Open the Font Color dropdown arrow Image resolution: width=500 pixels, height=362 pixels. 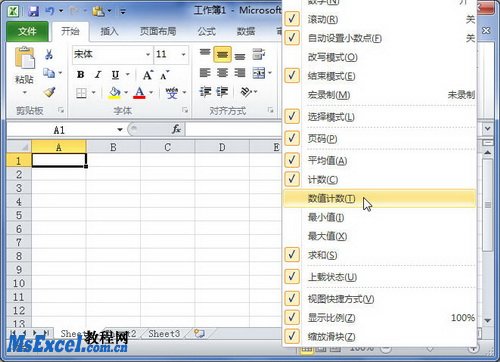click(x=151, y=93)
